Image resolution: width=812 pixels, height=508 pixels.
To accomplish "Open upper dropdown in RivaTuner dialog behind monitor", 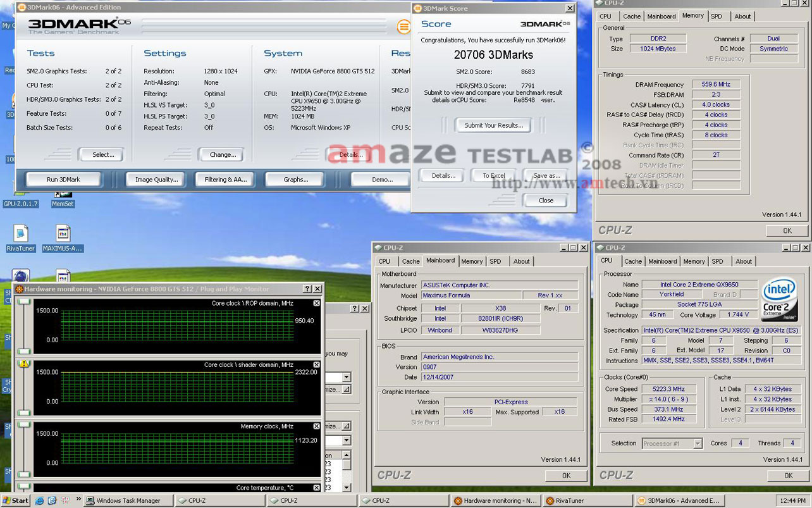I will pyautogui.click(x=346, y=378).
